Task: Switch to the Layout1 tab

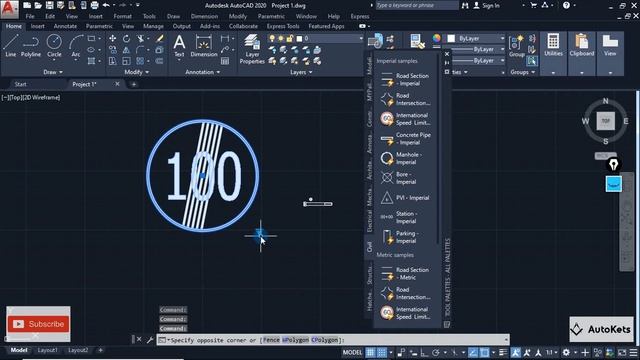Action: click(x=47, y=350)
